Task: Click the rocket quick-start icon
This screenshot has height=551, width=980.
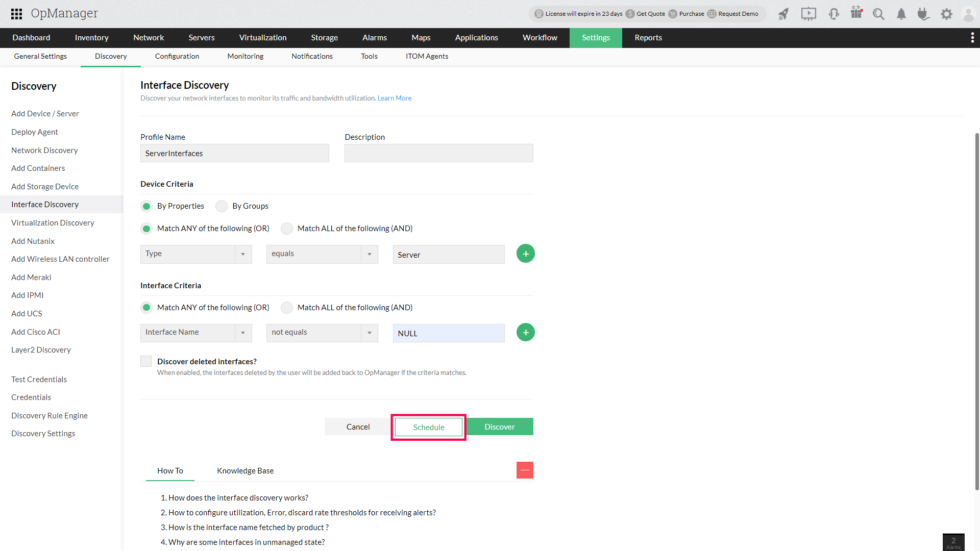Action: point(783,14)
